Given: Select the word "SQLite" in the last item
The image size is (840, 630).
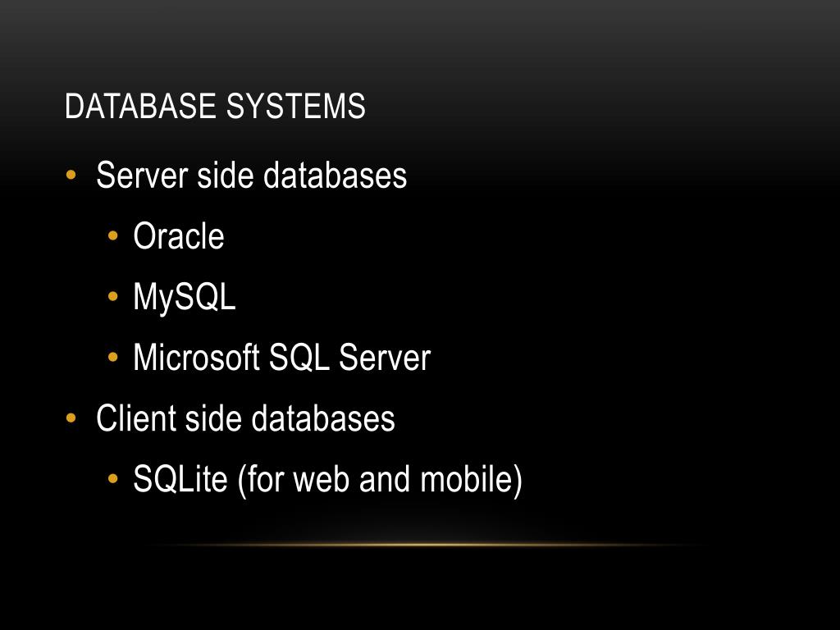Looking at the screenshot, I should 180,478.
